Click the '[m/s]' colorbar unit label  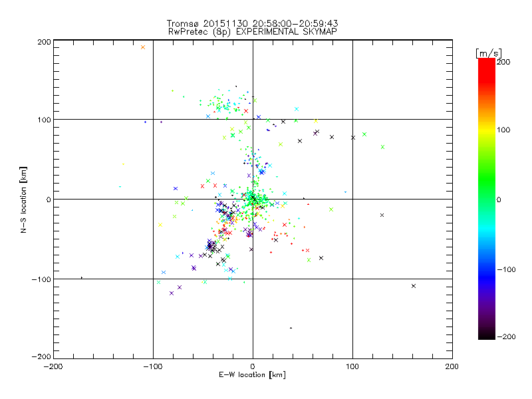pyautogui.click(x=489, y=53)
